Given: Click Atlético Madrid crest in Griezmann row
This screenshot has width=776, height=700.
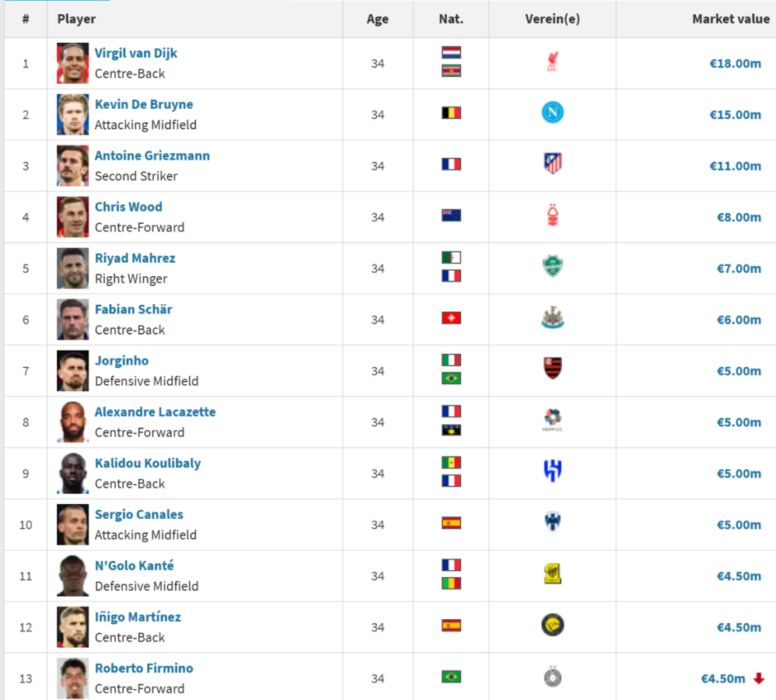Looking at the screenshot, I should [552, 164].
